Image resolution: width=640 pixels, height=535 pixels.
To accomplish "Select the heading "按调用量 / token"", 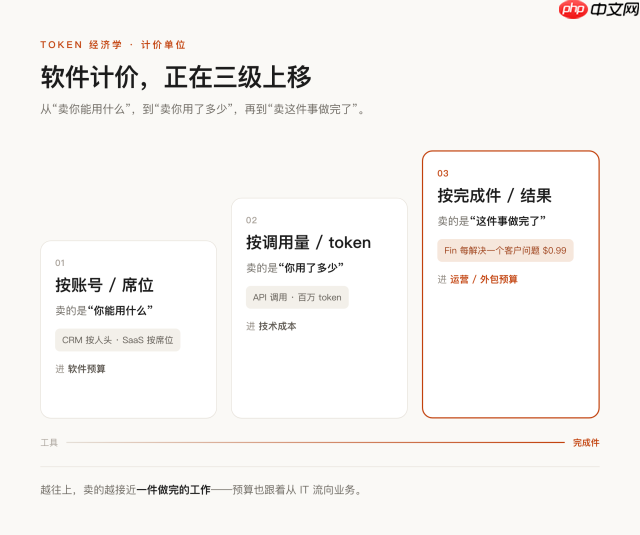I will [309, 242].
